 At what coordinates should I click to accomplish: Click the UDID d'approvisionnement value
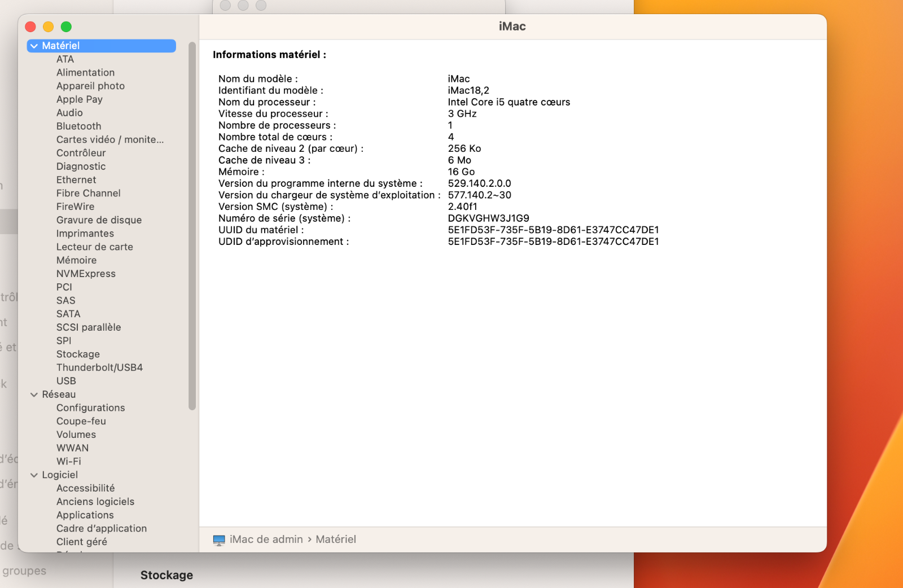click(554, 242)
